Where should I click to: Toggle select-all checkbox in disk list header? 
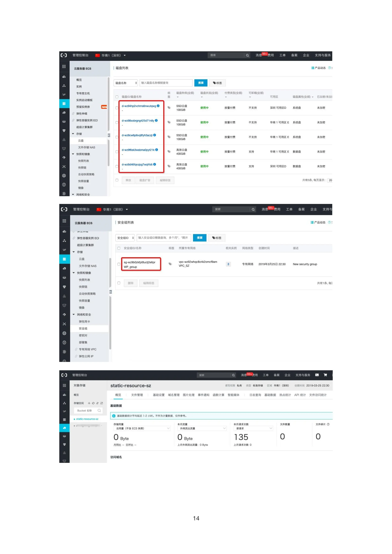(117, 97)
